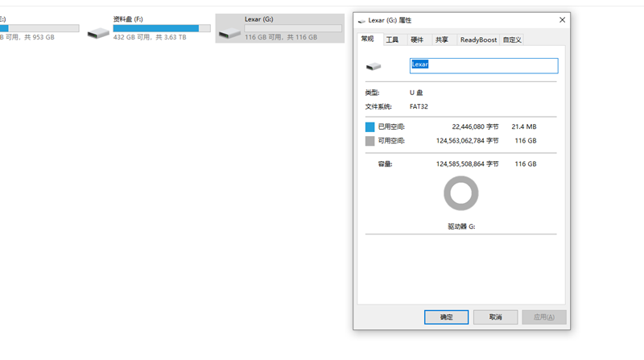Click the 21.4 MB used space value
This screenshot has height=360, width=644.
pos(524,126)
